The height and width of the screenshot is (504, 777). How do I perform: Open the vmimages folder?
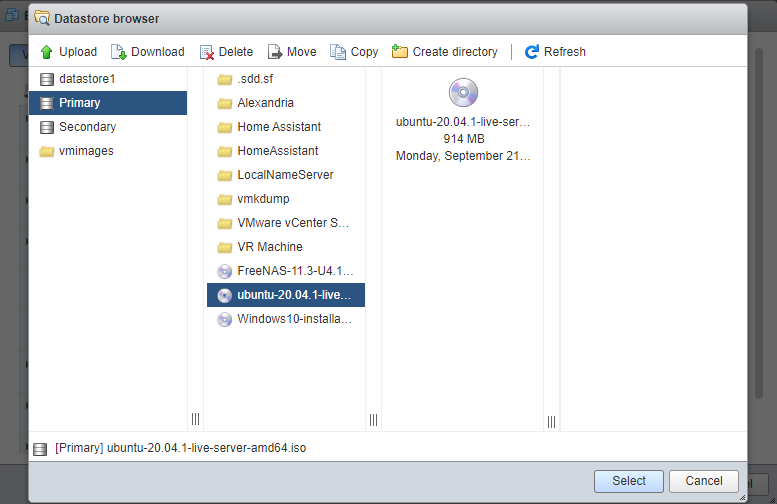point(108,151)
